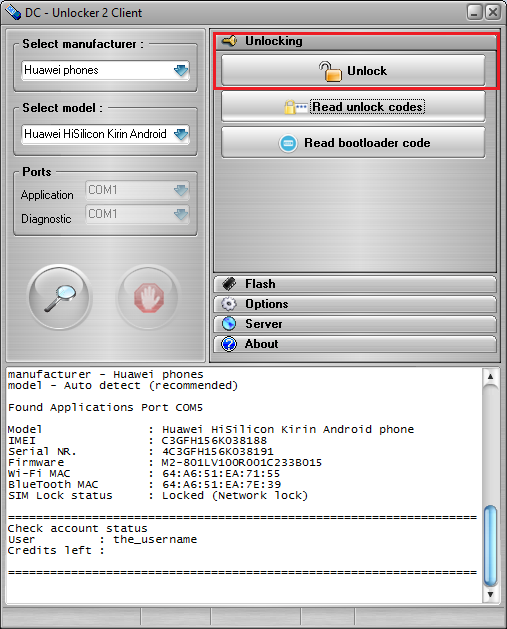Click the Options gear icon

tap(229, 304)
